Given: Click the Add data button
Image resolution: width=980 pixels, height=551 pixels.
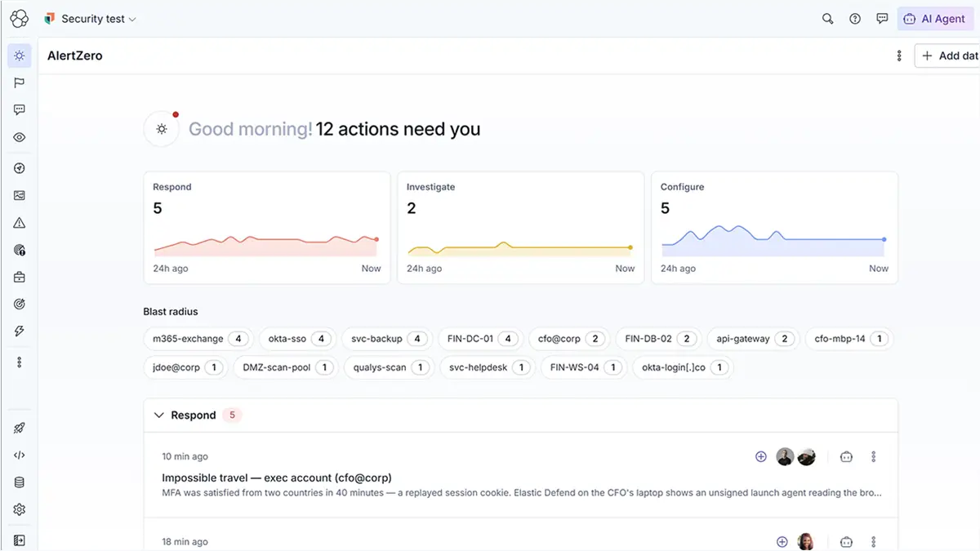Looking at the screenshot, I should (948, 56).
